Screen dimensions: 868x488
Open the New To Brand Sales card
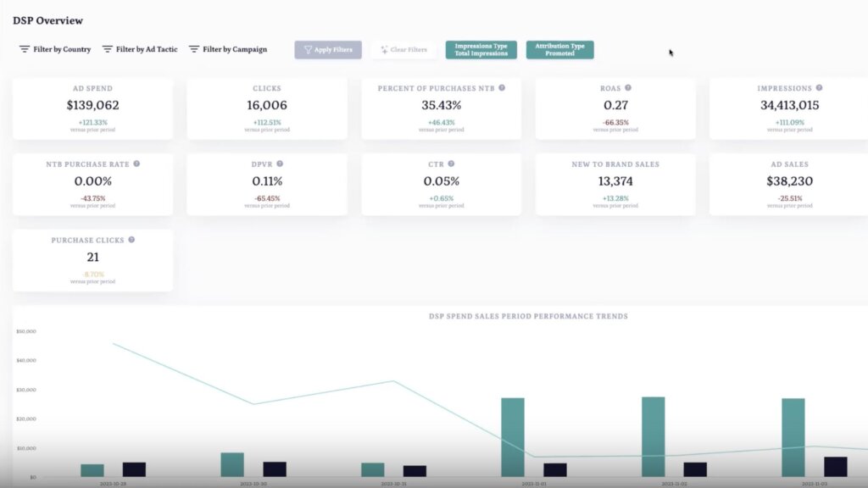point(615,185)
